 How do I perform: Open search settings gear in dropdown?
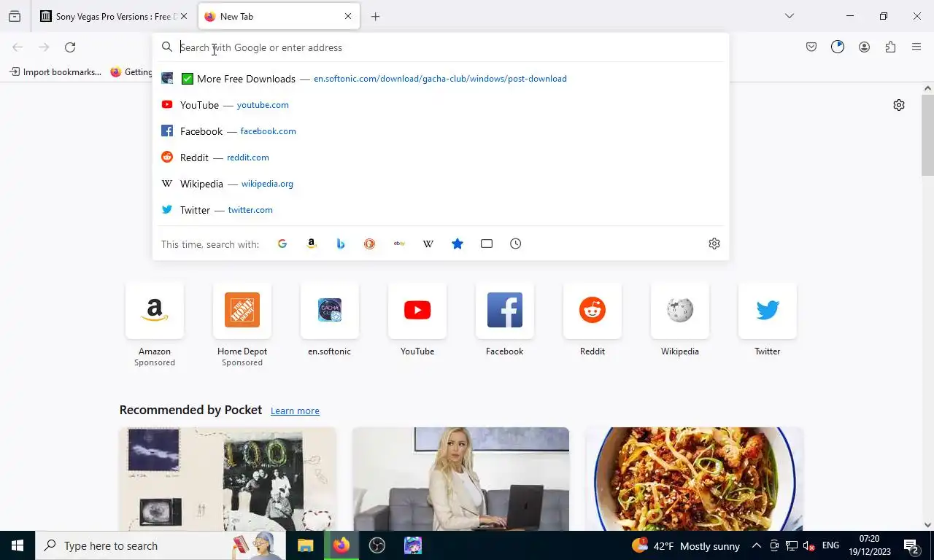point(714,244)
